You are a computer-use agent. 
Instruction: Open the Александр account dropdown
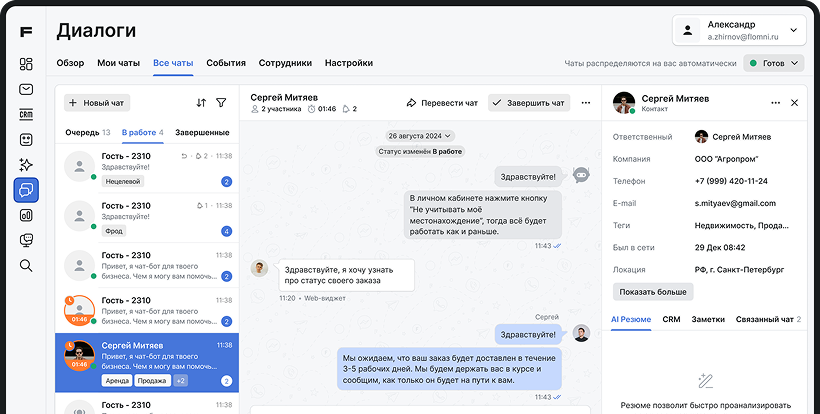[x=739, y=30]
